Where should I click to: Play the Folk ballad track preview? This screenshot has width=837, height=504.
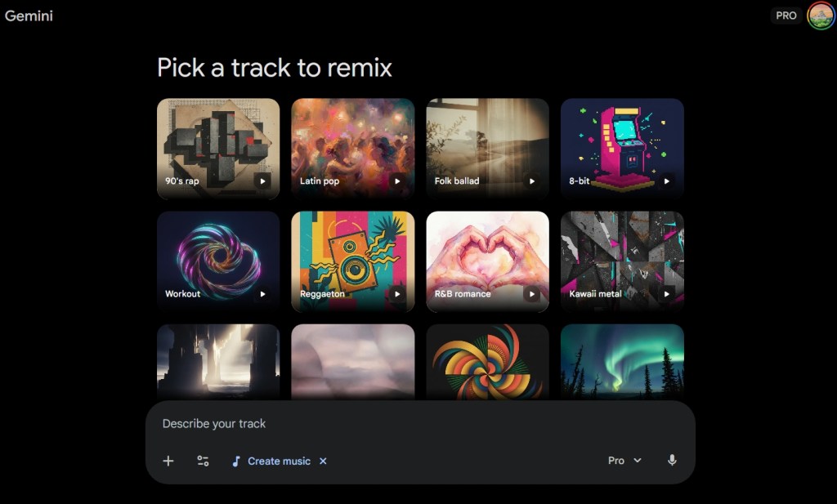(534, 181)
